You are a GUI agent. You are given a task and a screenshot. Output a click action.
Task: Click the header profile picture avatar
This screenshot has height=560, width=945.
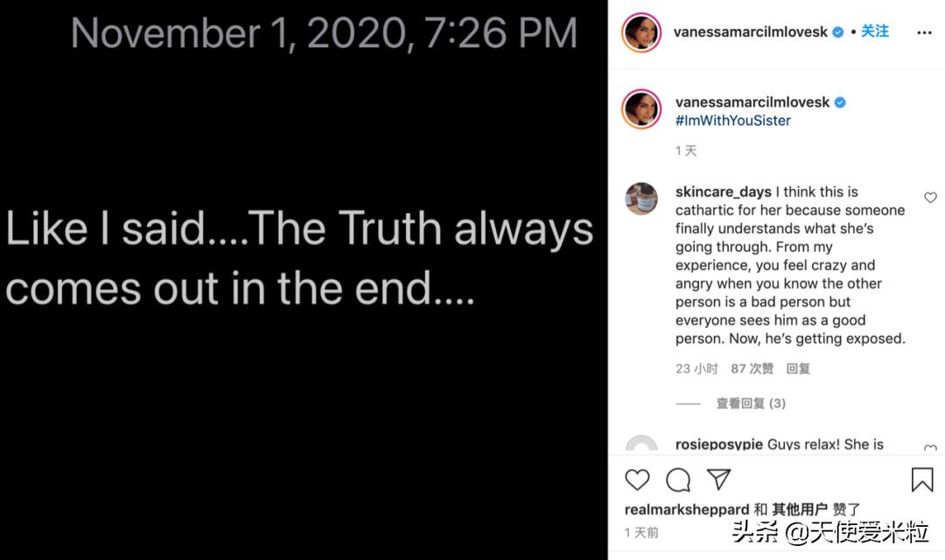641,32
